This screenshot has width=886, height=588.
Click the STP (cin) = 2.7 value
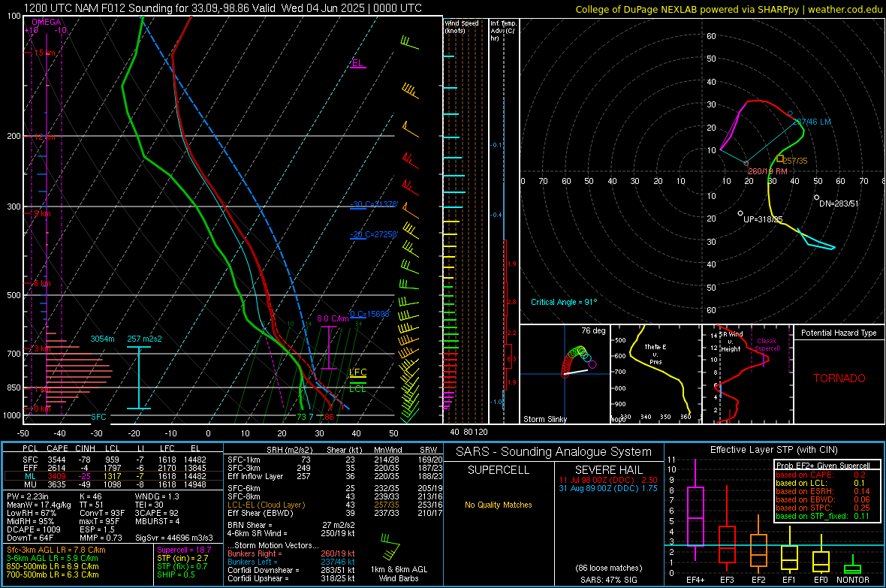tap(182, 558)
